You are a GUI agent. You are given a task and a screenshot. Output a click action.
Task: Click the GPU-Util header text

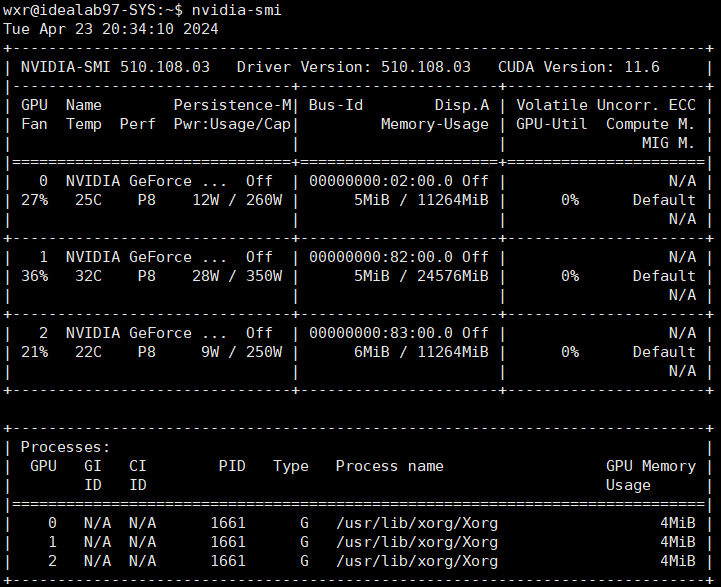(551, 124)
